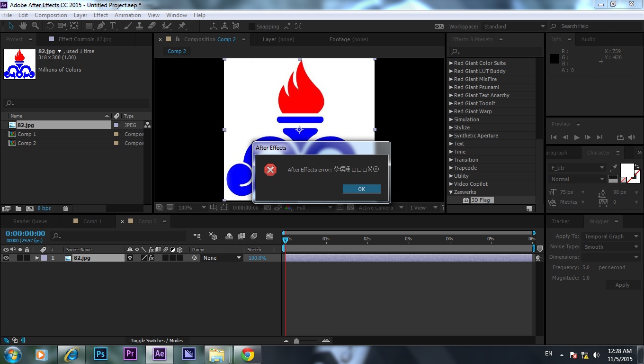Open the magnification 100% dropdown
This screenshot has height=364, width=644.
[x=192, y=208]
